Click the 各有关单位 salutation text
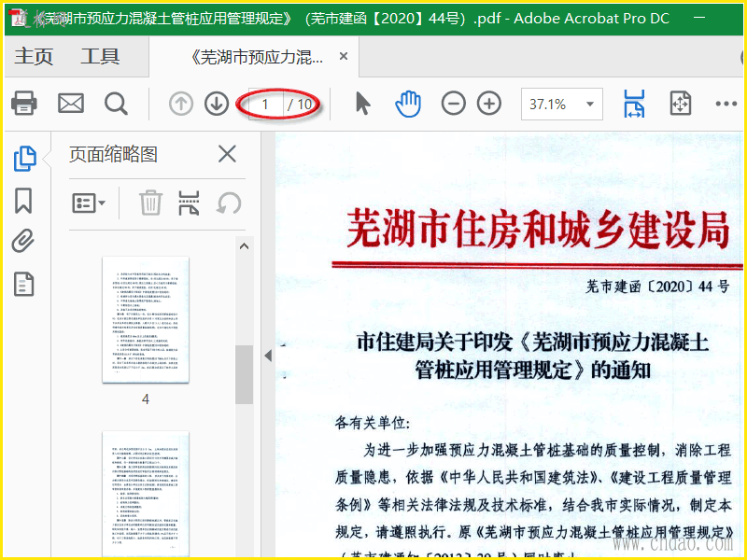 point(372,423)
